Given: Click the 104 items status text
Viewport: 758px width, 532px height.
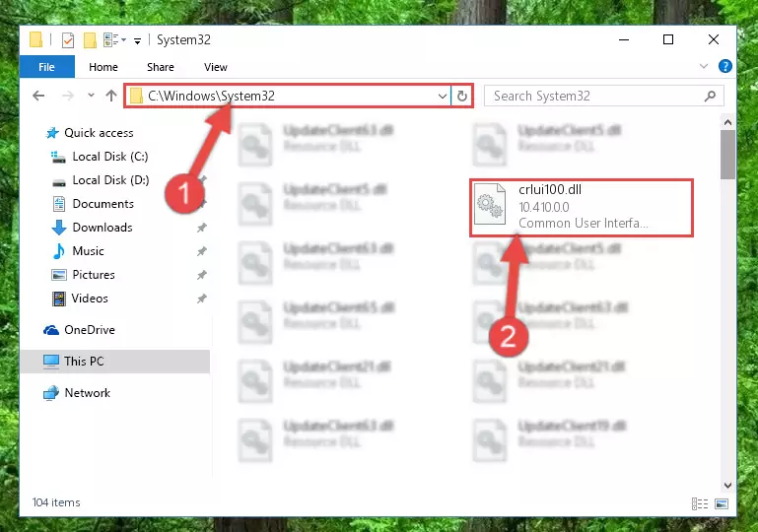Looking at the screenshot, I should 56,502.
